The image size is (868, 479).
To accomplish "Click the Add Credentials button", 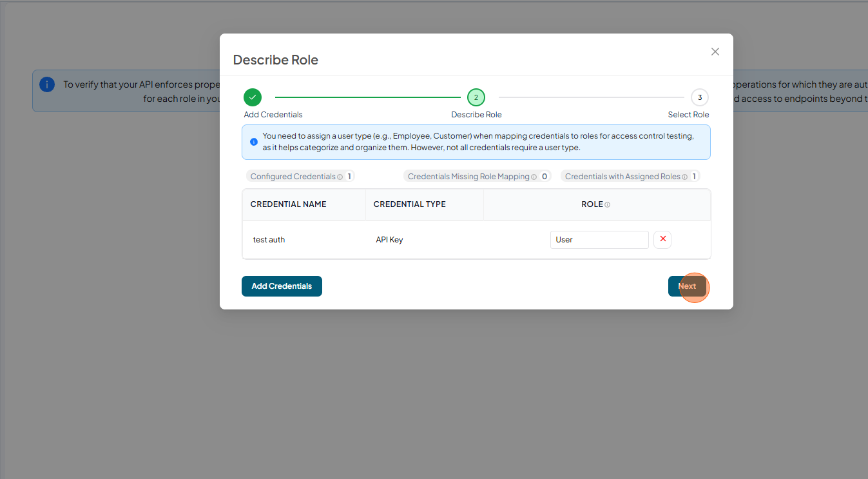I will click(x=282, y=286).
